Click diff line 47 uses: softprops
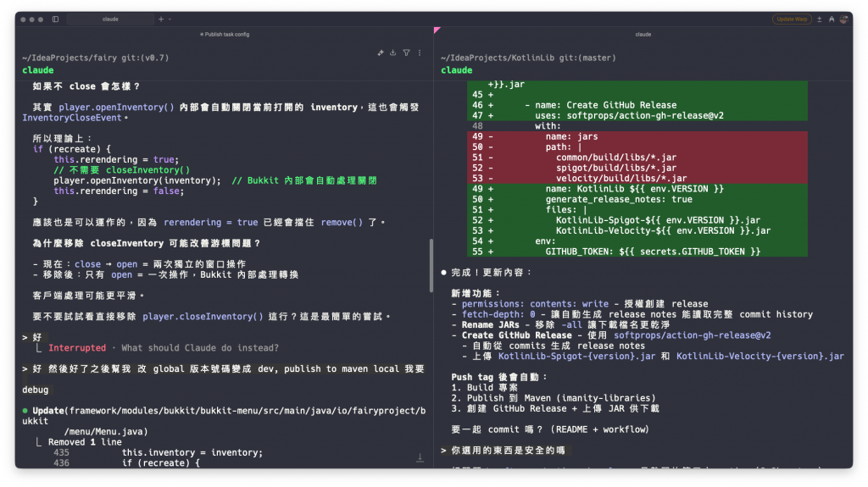Viewport: 868px width, 487px height. point(637,116)
